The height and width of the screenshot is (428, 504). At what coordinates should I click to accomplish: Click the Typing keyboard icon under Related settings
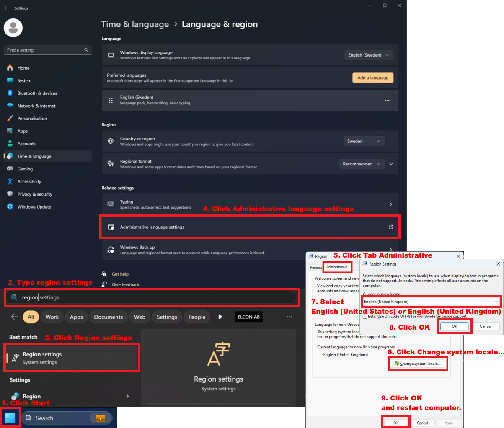pos(111,204)
